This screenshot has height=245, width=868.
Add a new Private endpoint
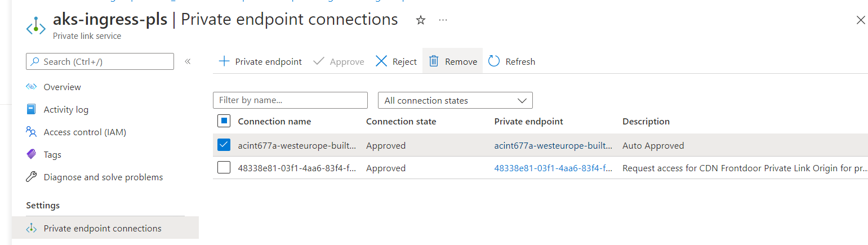[260, 61]
